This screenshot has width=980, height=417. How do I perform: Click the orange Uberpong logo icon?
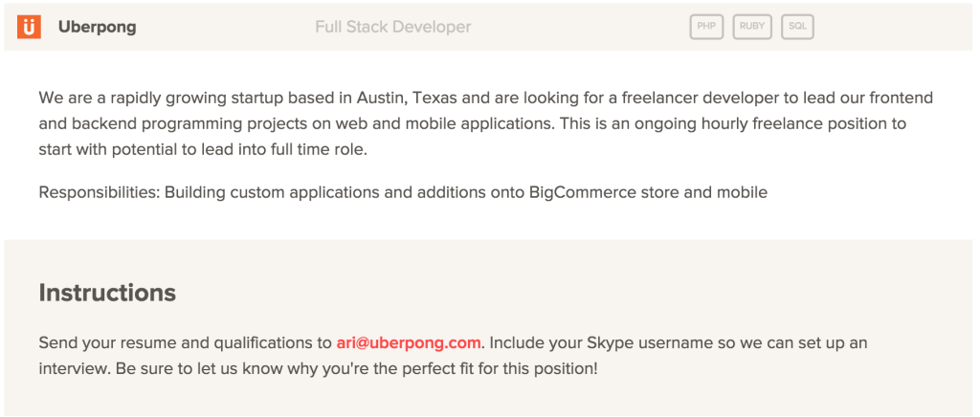pos(29,27)
